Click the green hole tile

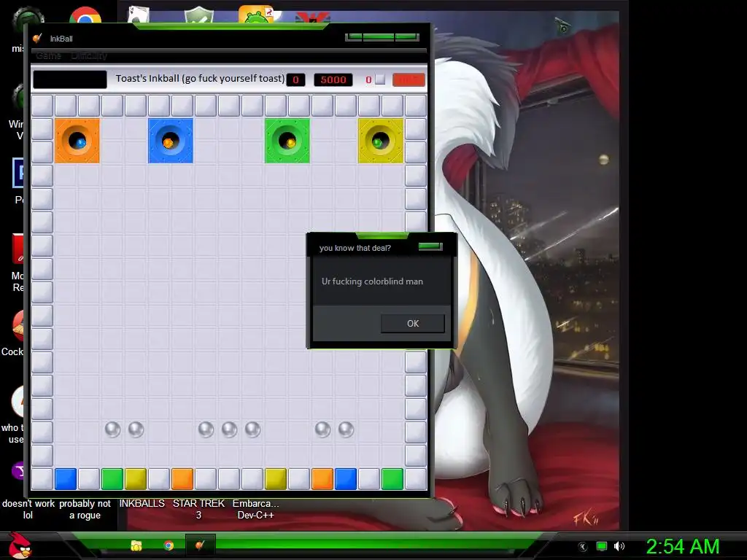tap(287, 141)
